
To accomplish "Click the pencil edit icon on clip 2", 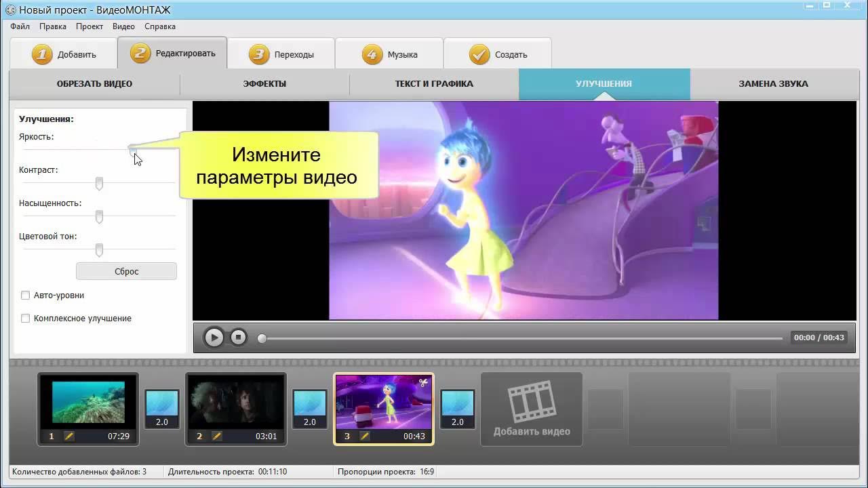I will click(217, 436).
